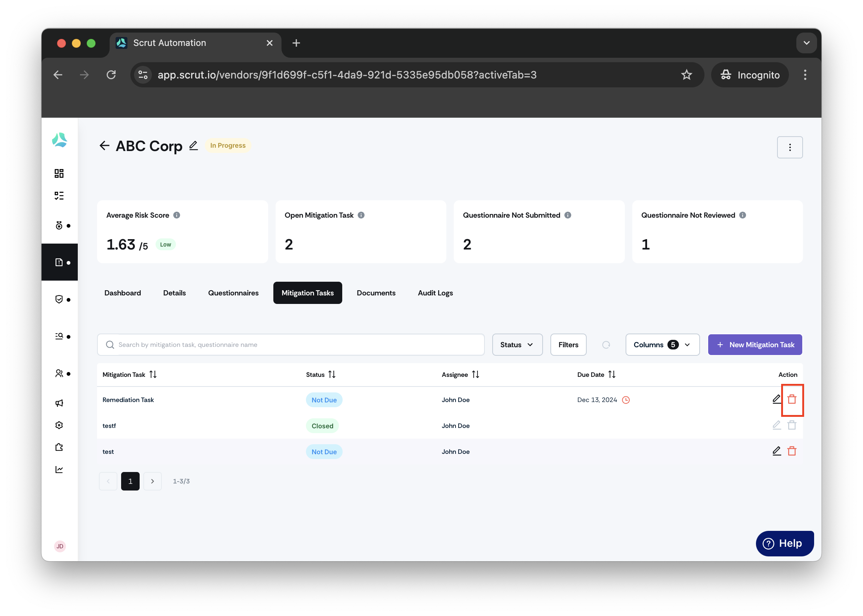Sort by Mitigation Task column
The height and width of the screenshot is (616, 863).
pos(153,375)
